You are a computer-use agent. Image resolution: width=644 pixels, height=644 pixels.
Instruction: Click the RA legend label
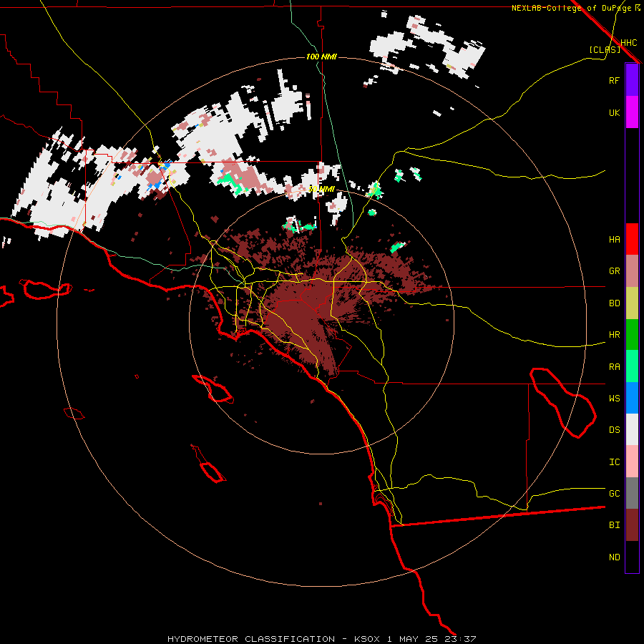[x=614, y=367]
